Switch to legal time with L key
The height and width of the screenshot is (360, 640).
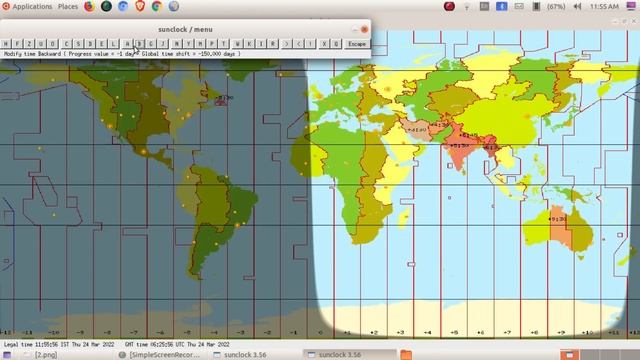click(113, 44)
